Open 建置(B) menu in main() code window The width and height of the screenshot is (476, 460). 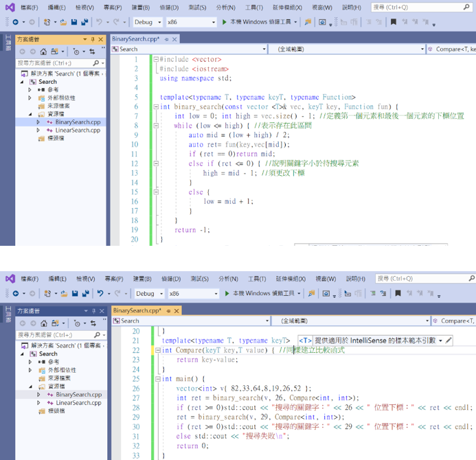coord(142,279)
